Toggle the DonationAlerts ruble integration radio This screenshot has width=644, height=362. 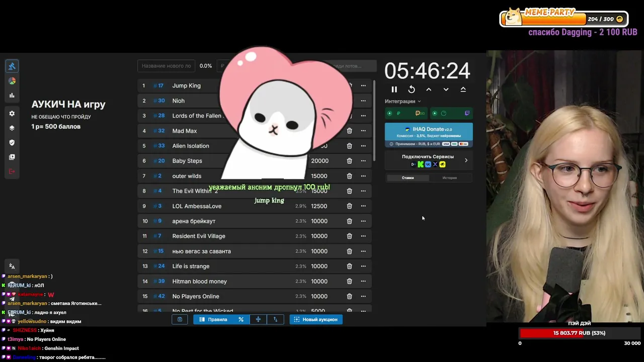click(x=389, y=113)
